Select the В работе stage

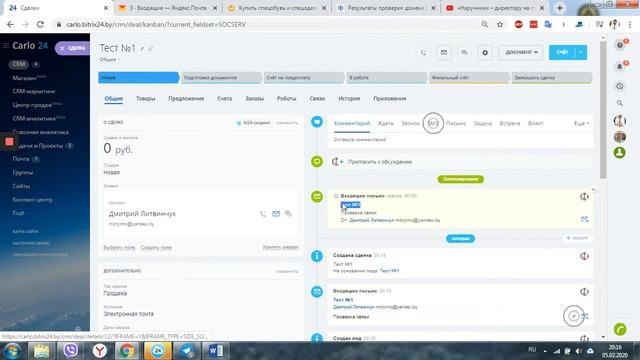point(387,78)
